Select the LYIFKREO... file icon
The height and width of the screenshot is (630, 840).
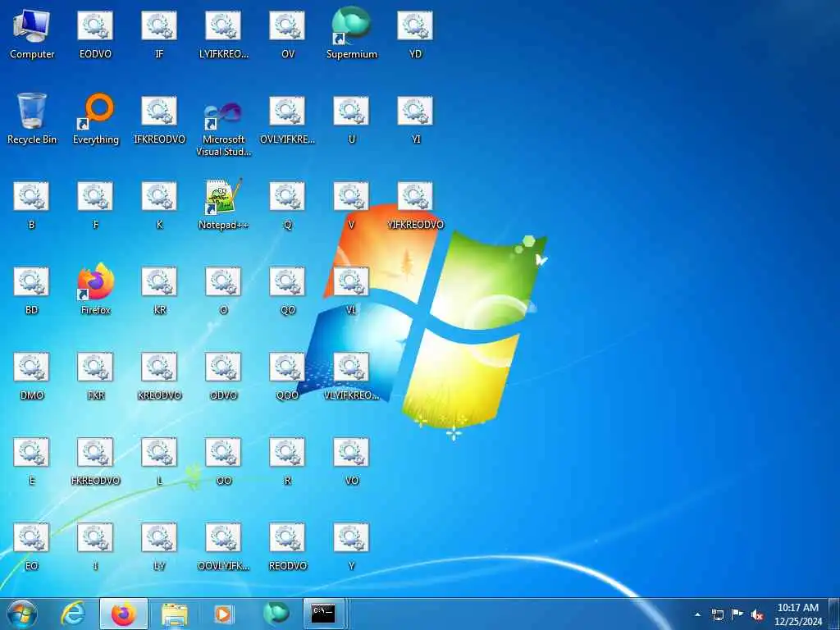(x=223, y=34)
